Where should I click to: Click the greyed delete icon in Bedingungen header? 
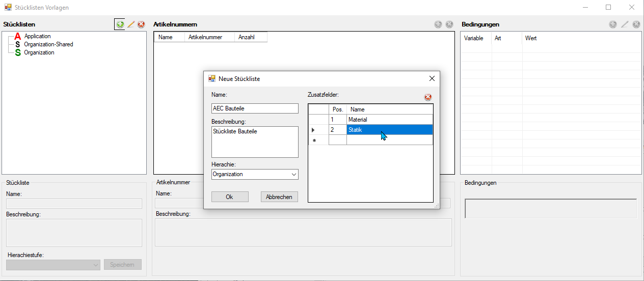[x=636, y=24]
